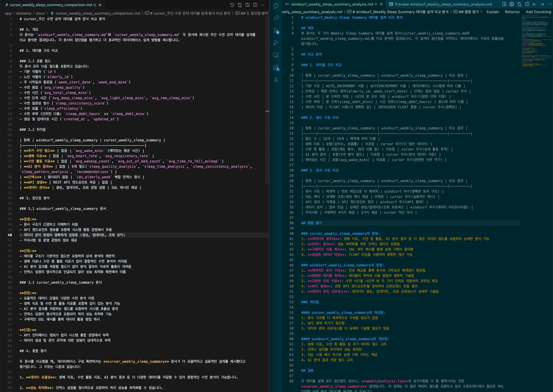Click open changes icon in right editor toolbar
Image resolution: width=553 pixels, height=392 pixels.
519,4
